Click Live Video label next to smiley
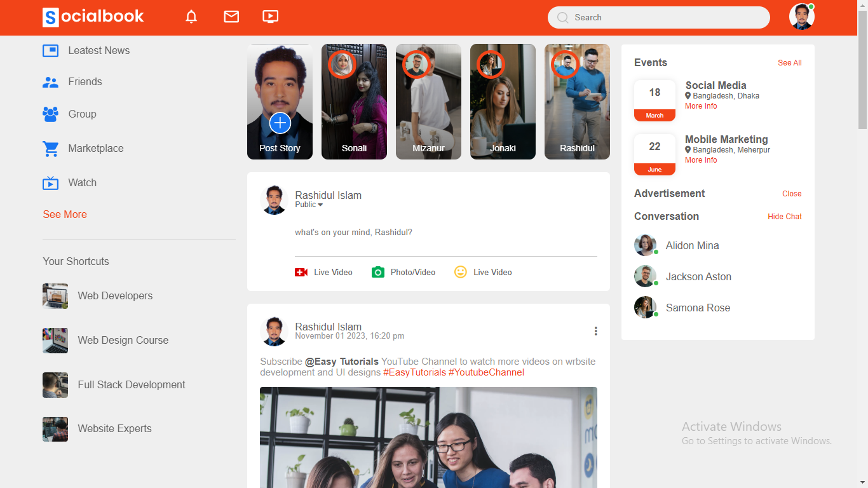Viewport: 868px width, 488px height. 492,272
